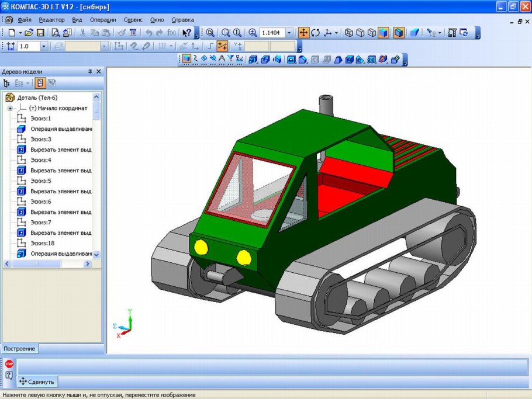
Task: Toggle shaded rendering display mode
Action: (384, 33)
